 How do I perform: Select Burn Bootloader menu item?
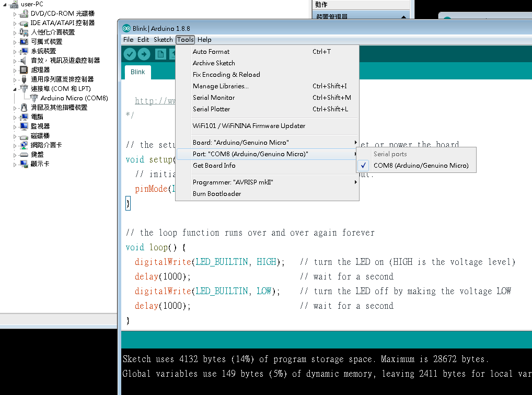pos(268,194)
